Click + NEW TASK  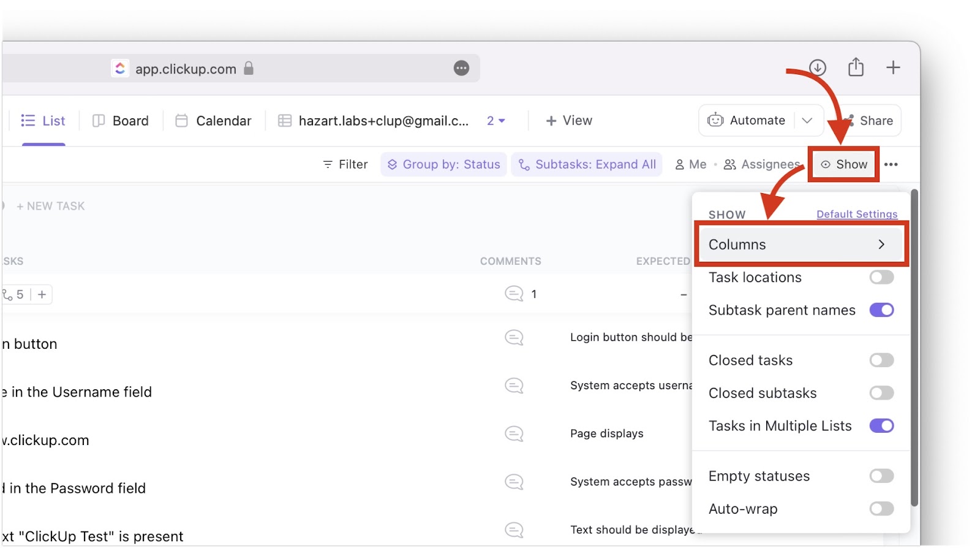point(51,207)
